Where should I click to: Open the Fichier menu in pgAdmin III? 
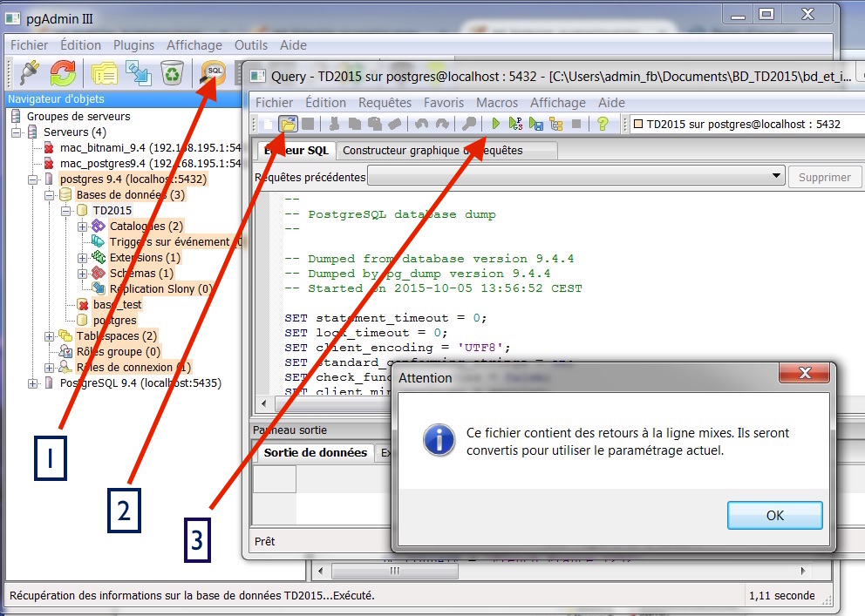pyautogui.click(x=30, y=45)
